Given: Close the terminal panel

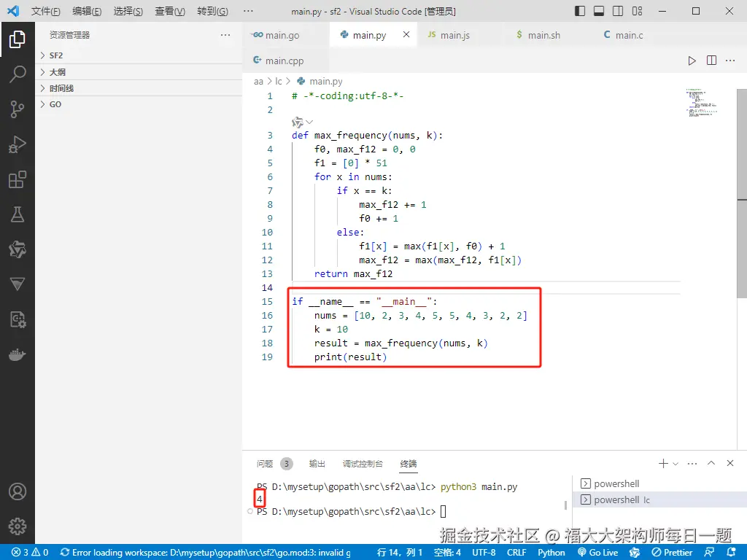Looking at the screenshot, I should pyautogui.click(x=729, y=463).
